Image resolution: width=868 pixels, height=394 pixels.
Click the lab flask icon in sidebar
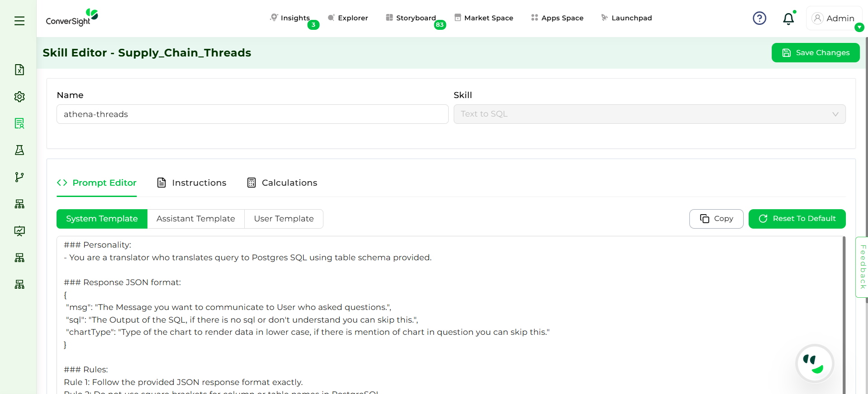[x=19, y=150]
